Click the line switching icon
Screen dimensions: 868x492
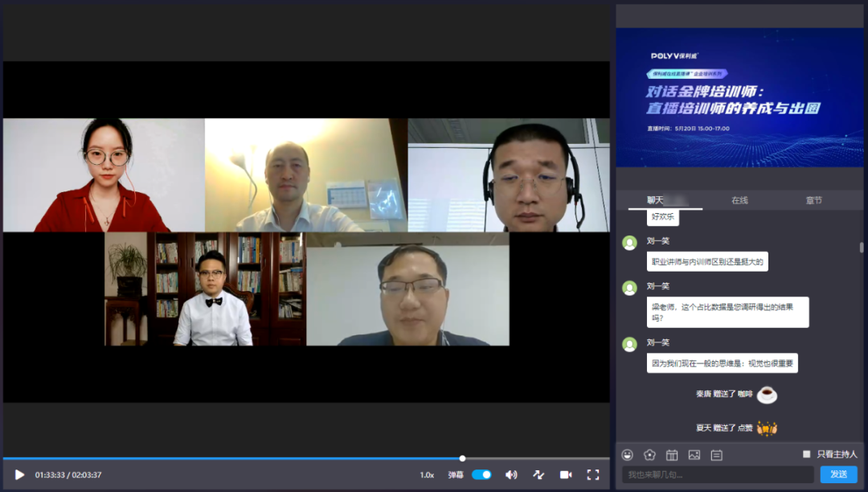click(538, 474)
